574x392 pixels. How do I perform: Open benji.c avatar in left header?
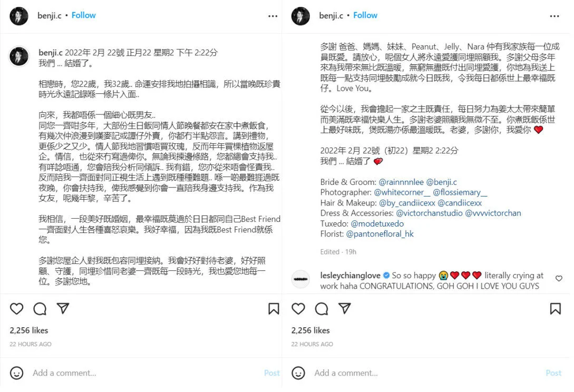19,16
